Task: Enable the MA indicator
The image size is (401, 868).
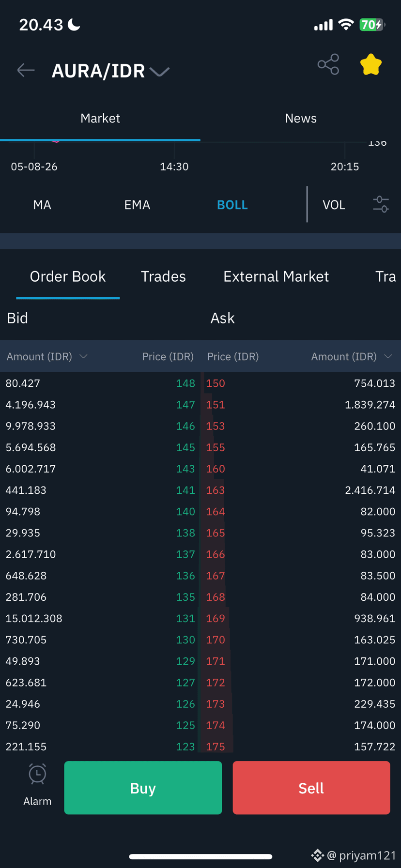Action: 42,205
